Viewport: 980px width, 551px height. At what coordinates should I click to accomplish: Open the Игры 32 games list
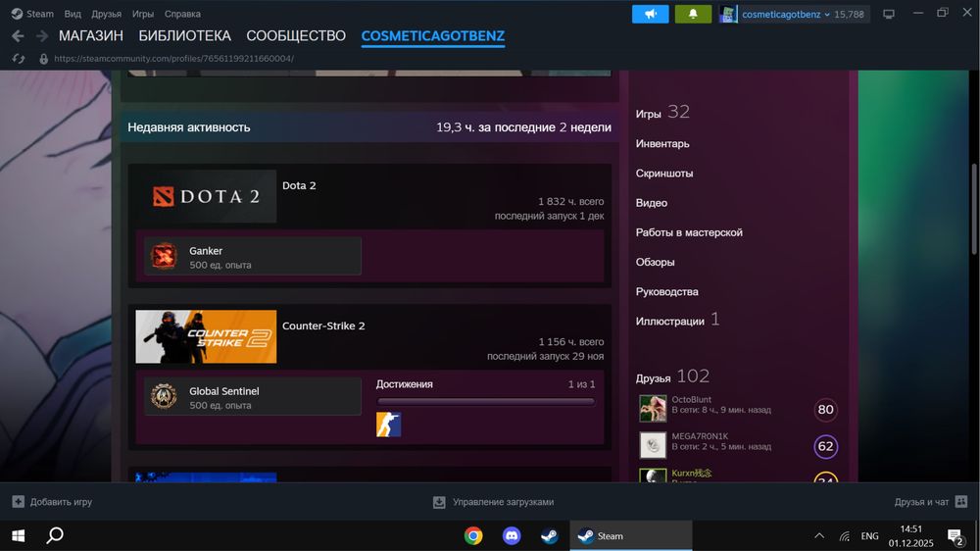tap(662, 113)
